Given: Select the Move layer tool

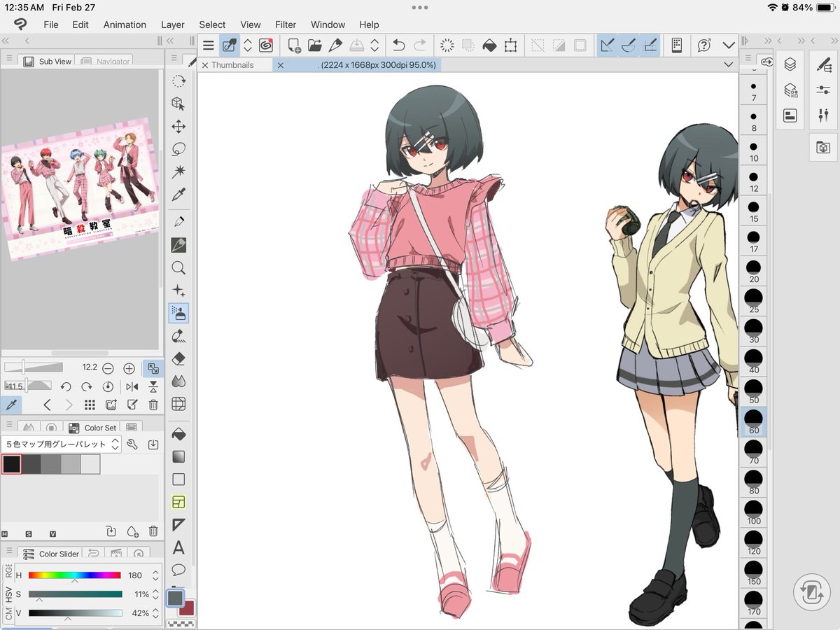Looking at the screenshot, I should coord(178,127).
